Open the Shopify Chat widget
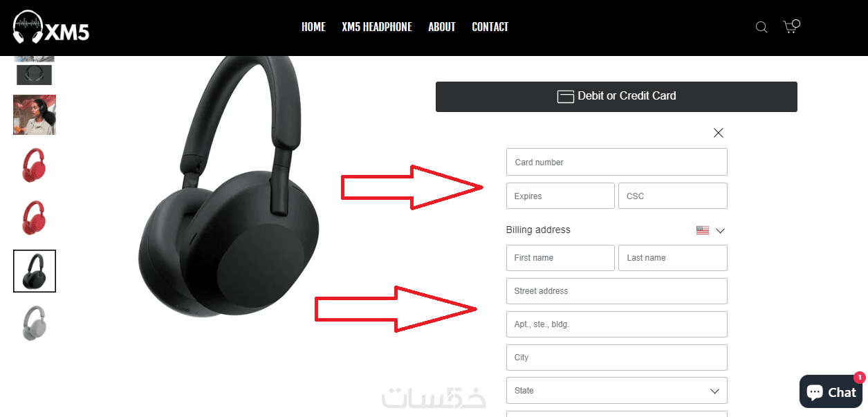868x417 pixels. pos(831,392)
